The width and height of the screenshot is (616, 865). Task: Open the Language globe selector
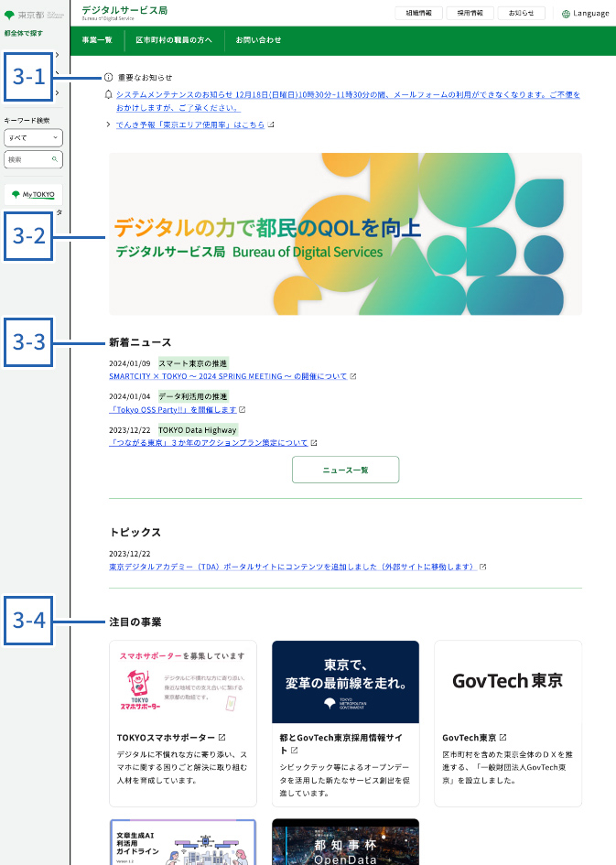coord(585,13)
